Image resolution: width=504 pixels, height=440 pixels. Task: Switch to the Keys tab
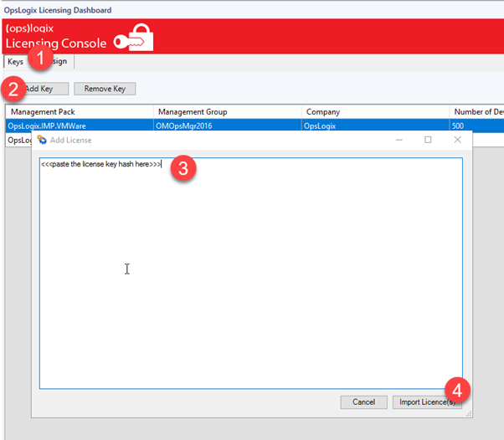point(15,61)
